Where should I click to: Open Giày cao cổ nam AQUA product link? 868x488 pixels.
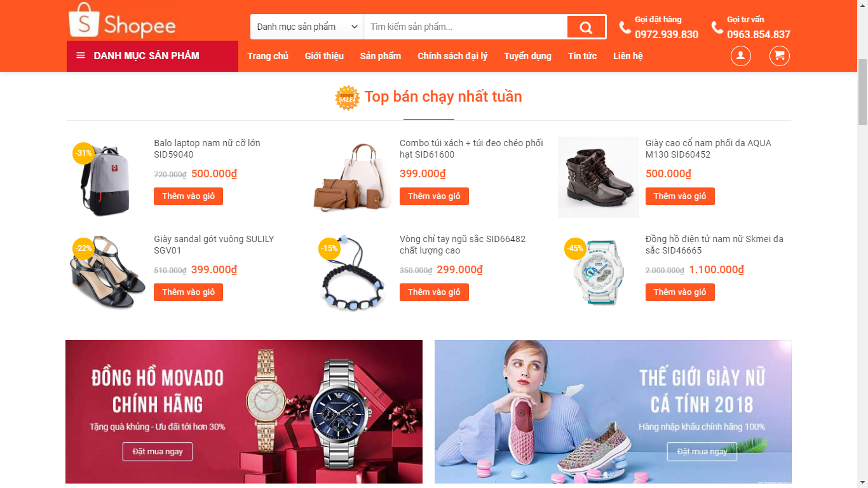pyautogui.click(x=709, y=149)
